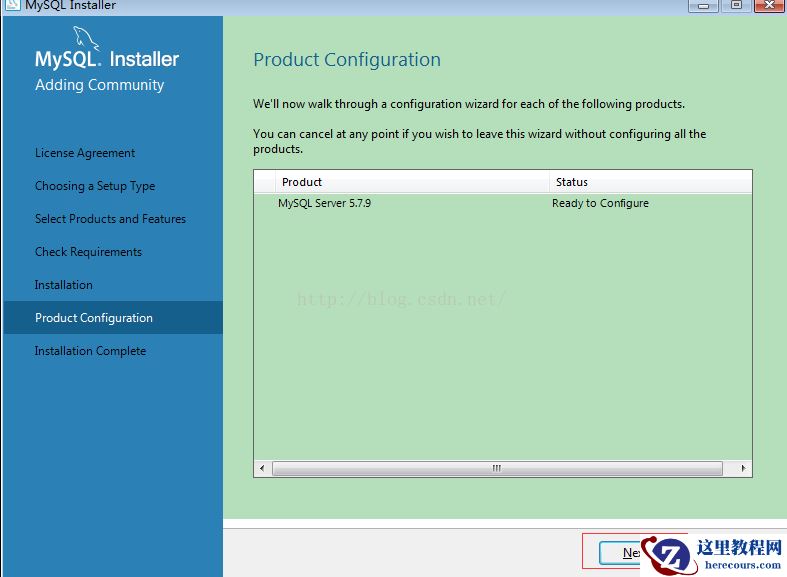Click the Ready to Configure status
This screenshot has width=787, height=577.
tap(600, 203)
